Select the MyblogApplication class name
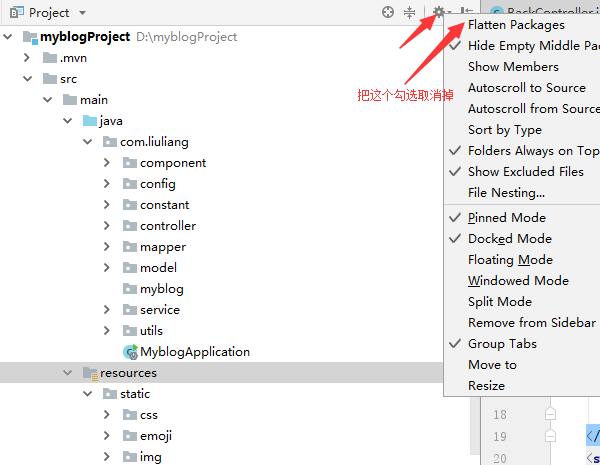Screen dimensions: 600x465 (x=195, y=352)
